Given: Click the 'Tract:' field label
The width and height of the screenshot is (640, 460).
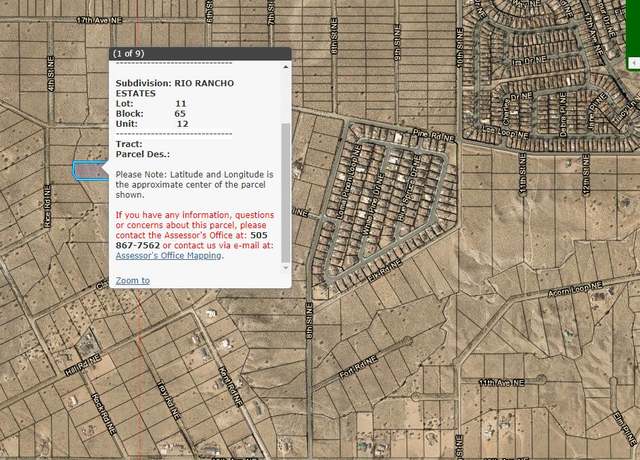Looking at the screenshot, I should coord(129,144).
